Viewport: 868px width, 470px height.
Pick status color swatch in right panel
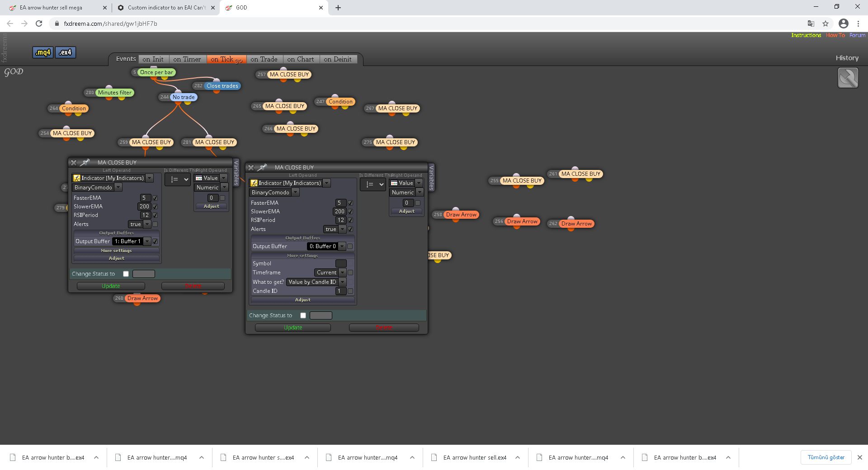point(321,315)
